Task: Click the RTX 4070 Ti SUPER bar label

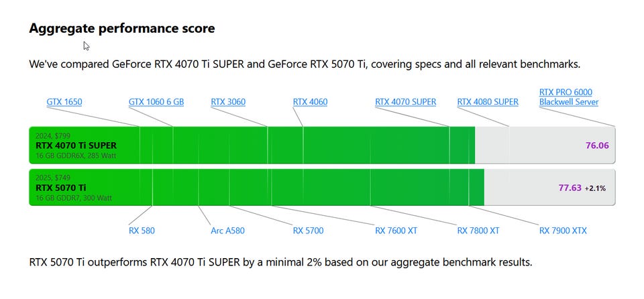Action: click(x=76, y=145)
